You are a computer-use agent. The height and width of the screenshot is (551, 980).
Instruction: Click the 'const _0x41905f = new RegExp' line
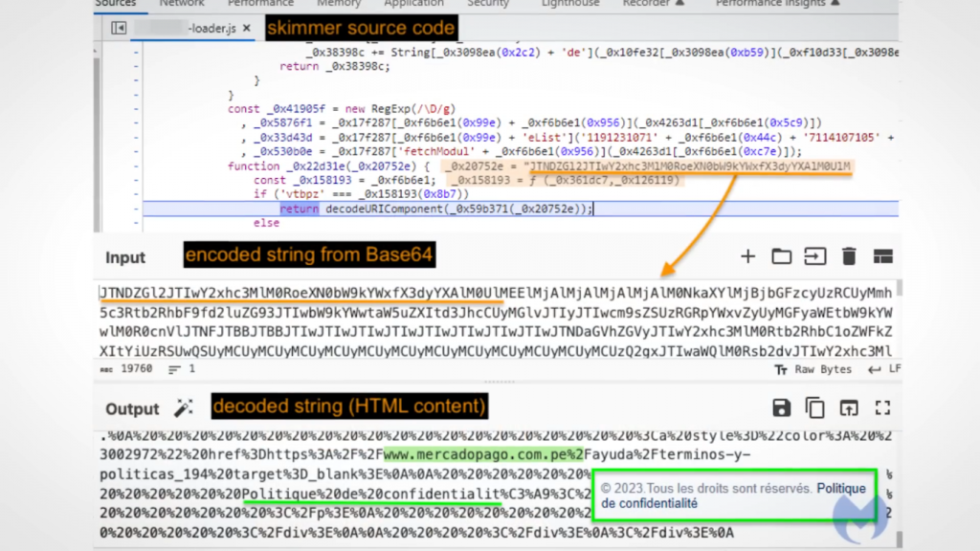click(342, 109)
